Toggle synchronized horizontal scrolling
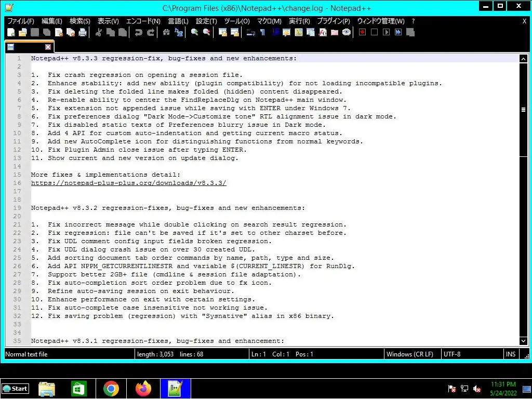This screenshot has width=532, height=399. click(234, 32)
